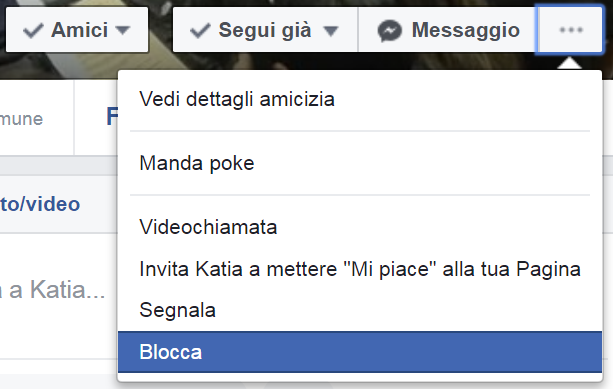This screenshot has height=389, width=613.
Task: Open the three-dots more options button
Action: (x=570, y=30)
